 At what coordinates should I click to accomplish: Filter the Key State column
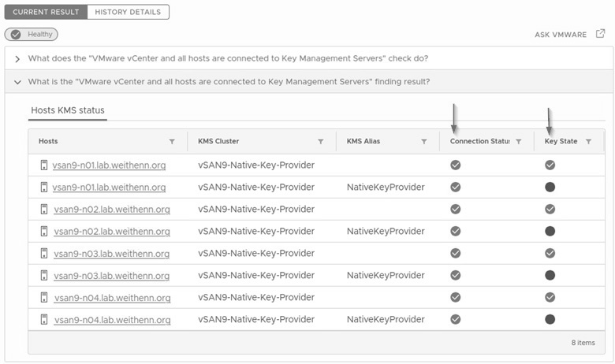[588, 142]
